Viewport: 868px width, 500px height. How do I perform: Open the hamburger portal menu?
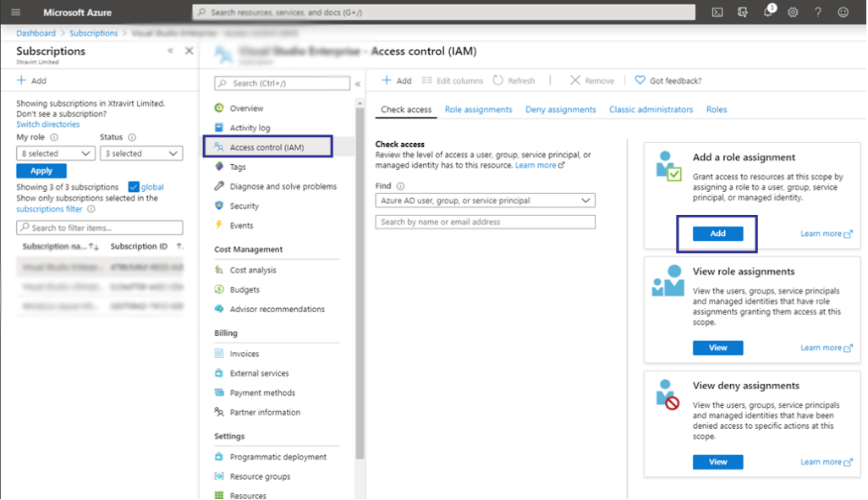(15, 12)
